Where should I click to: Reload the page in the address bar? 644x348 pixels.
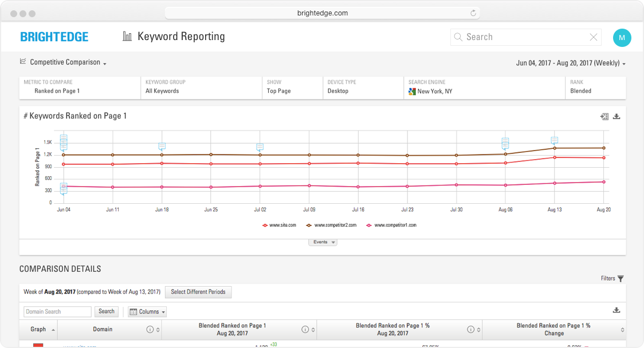point(473,13)
